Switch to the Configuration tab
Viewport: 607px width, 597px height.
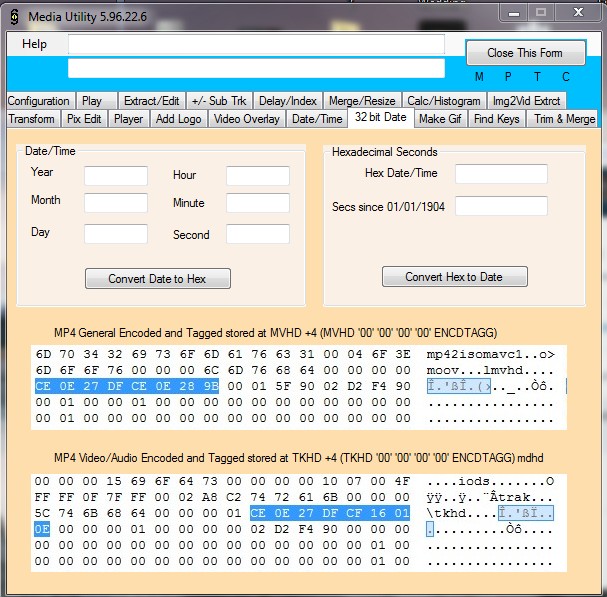[39, 101]
